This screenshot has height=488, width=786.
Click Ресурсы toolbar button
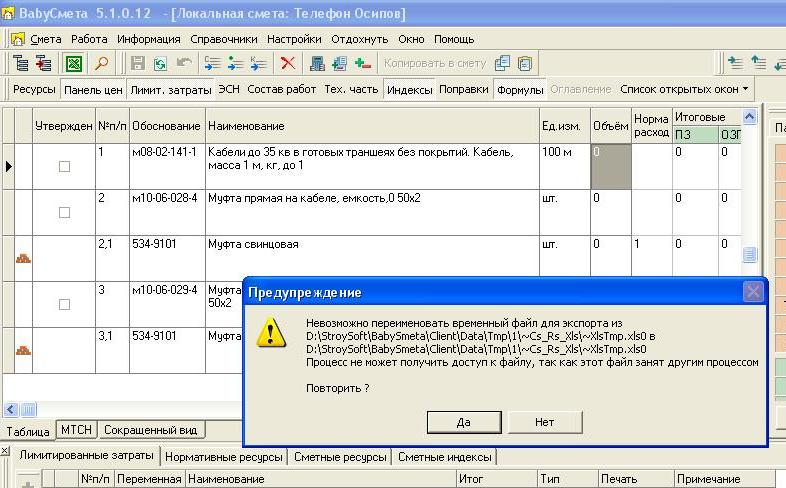click(34, 89)
